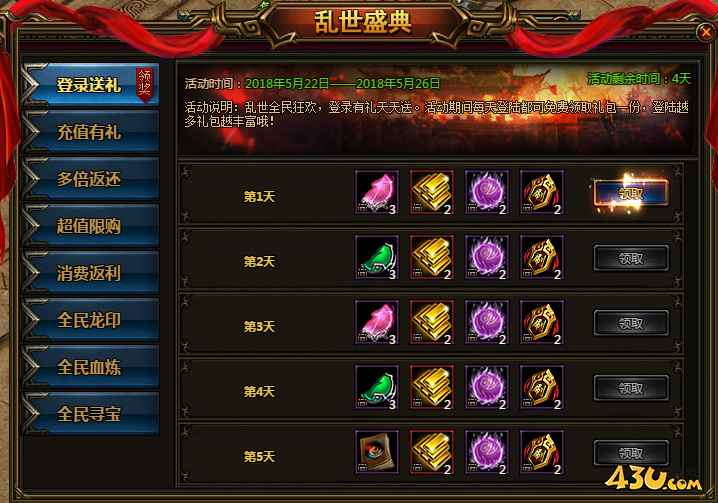This screenshot has width=718, height=503.
Task: Claim the glowing 领取 reward for day 1
Action: pos(631,193)
